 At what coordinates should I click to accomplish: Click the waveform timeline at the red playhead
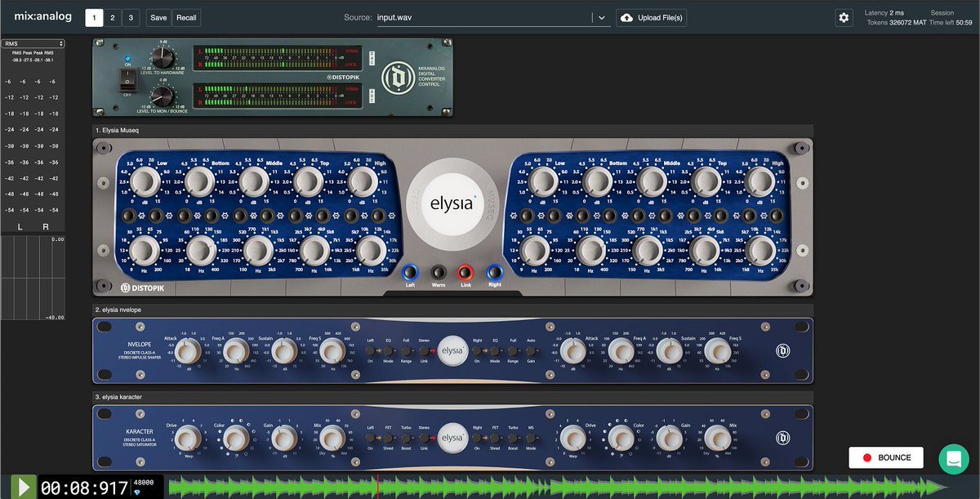click(x=378, y=488)
